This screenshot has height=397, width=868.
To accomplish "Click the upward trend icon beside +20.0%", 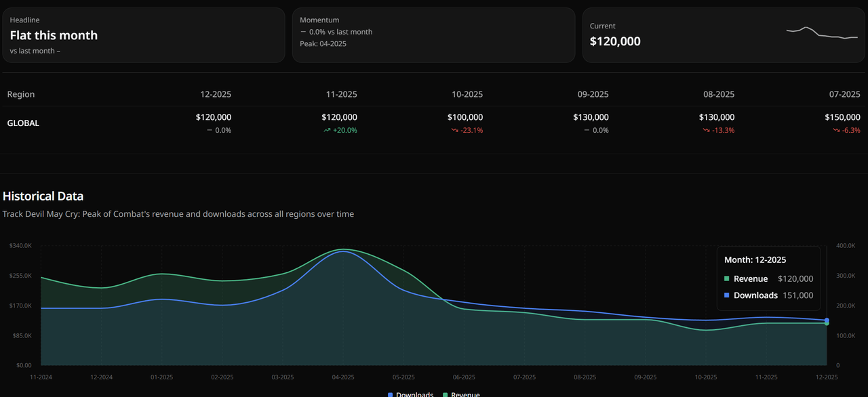I will coord(327,130).
